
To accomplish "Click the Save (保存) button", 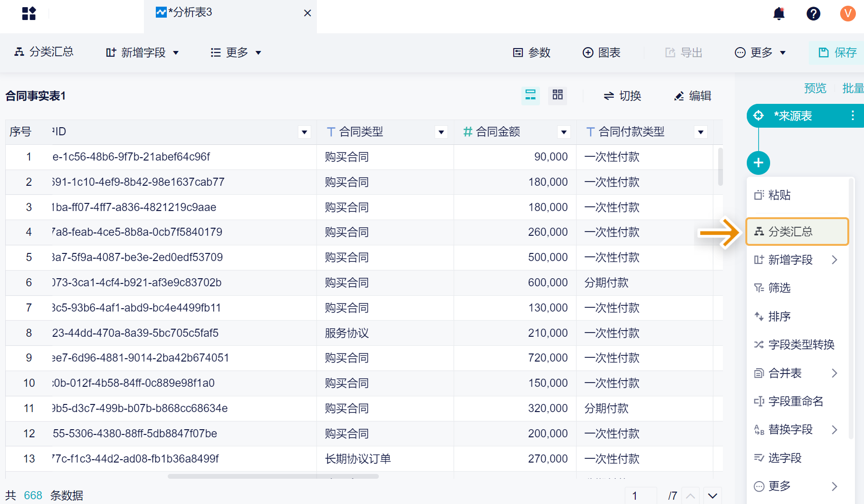I will click(x=837, y=52).
